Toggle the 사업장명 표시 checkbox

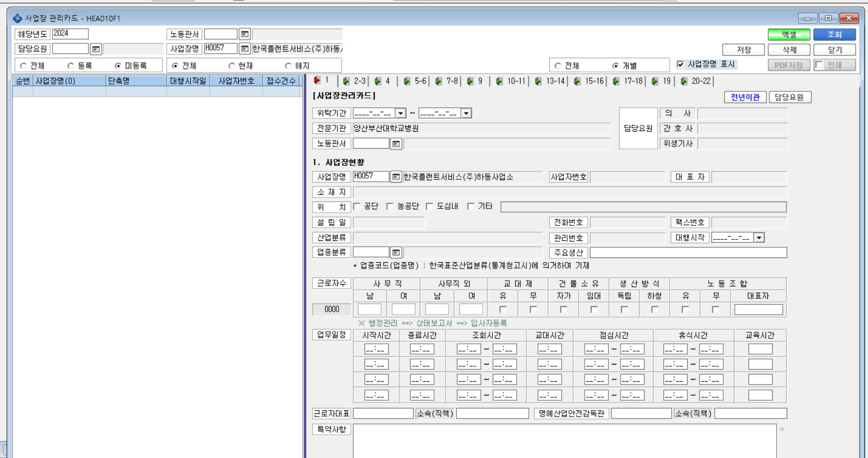click(x=680, y=64)
